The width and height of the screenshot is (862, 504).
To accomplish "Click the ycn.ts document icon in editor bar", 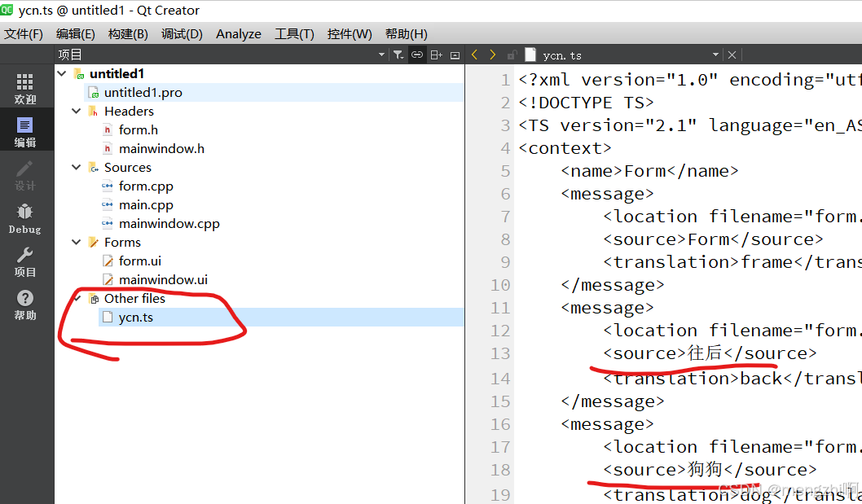I will pos(530,55).
